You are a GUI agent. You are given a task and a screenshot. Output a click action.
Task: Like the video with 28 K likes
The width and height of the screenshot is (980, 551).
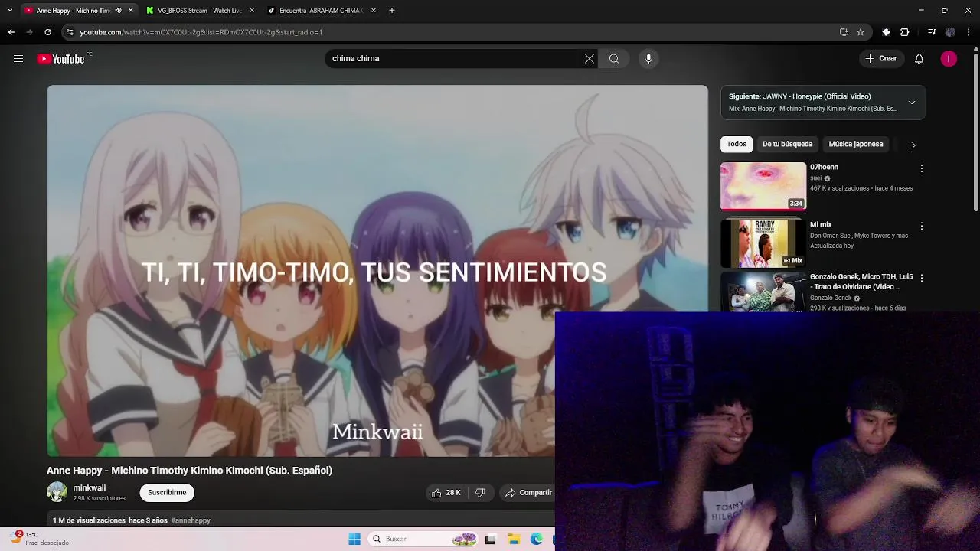446,493
